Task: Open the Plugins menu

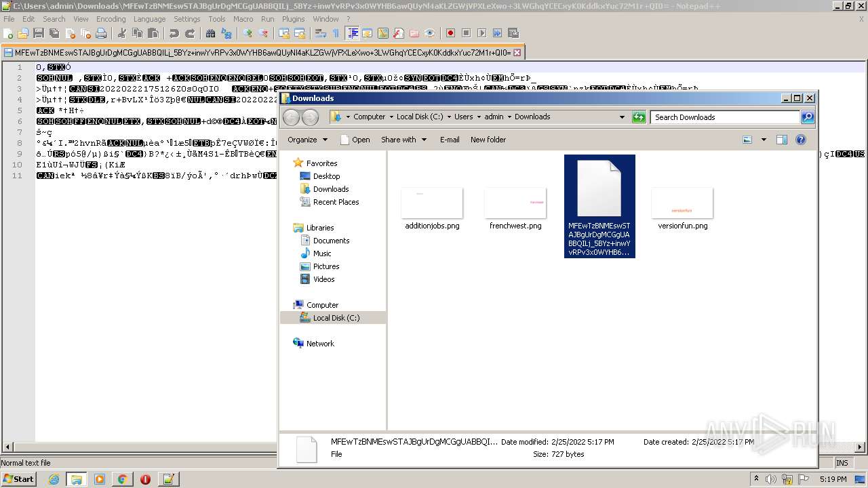Action: coord(293,19)
